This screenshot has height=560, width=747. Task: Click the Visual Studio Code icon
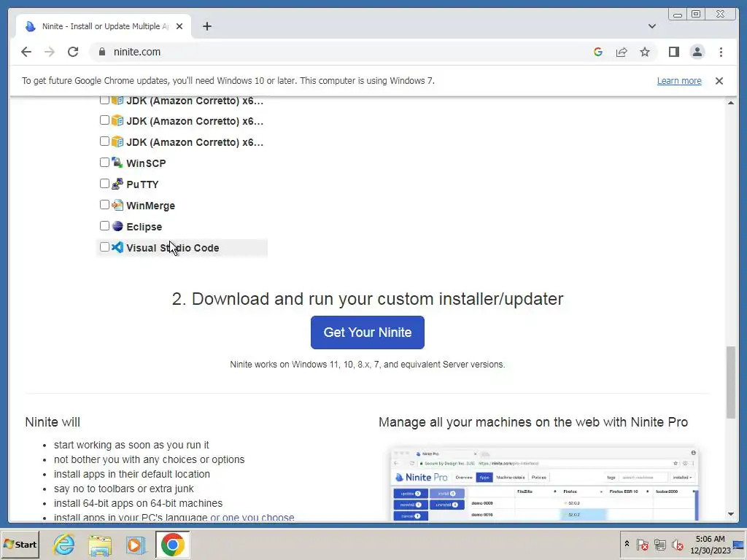tap(117, 247)
